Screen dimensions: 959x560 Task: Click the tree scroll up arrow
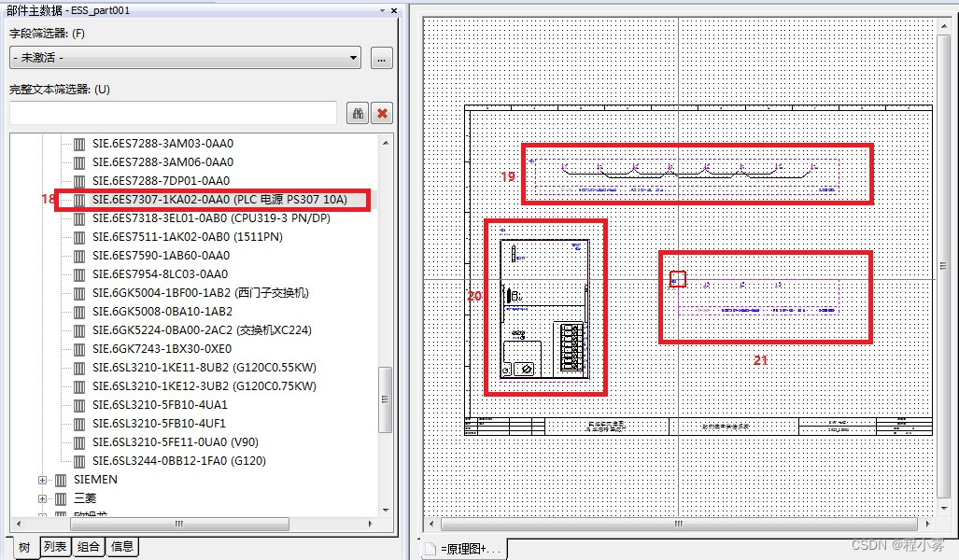click(x=386, y=143)
